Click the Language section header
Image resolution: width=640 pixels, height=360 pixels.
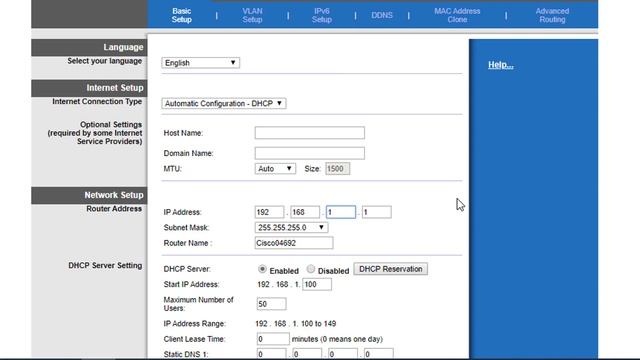point(89,47)
